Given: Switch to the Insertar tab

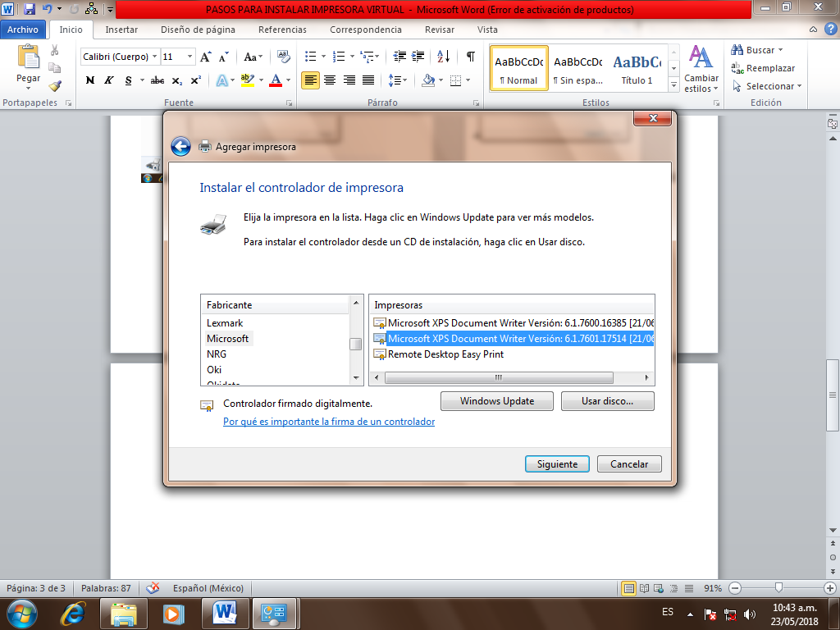Looking at the screenshot, I should tap(121, 30).
